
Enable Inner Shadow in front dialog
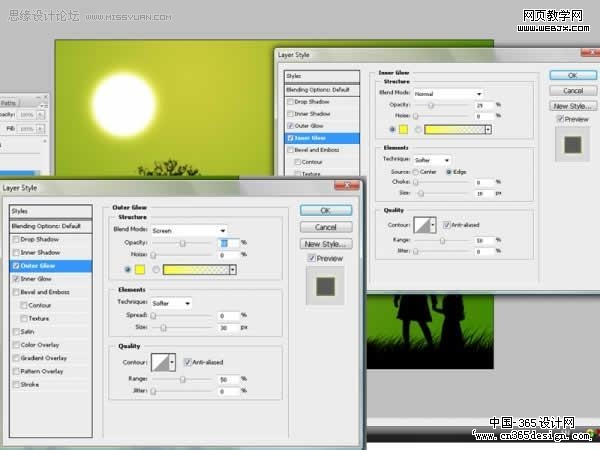[x=16, y=253]
